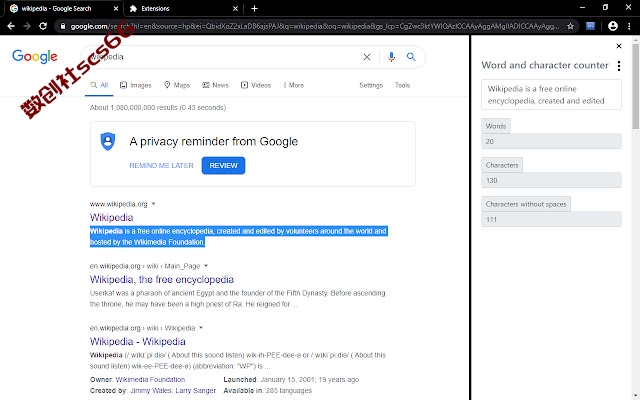Click the lock icon in the address bar

pos(62,26)
